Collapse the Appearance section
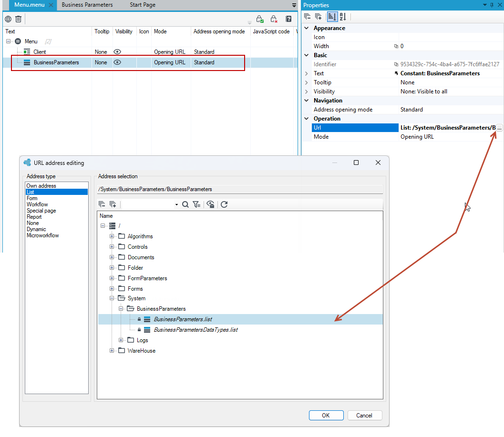504x437 pixels. pyautogui.click(x=307, y=28)
